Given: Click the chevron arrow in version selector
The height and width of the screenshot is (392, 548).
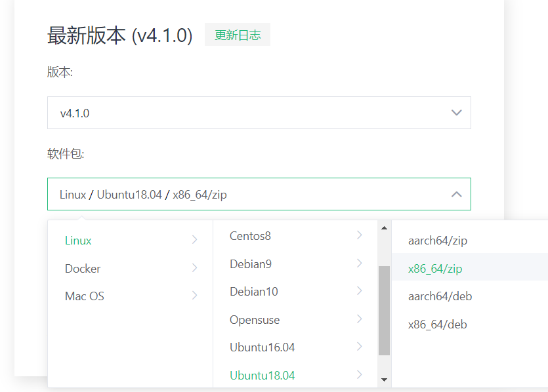Looking at the screenshot, I should coord(456,113).
